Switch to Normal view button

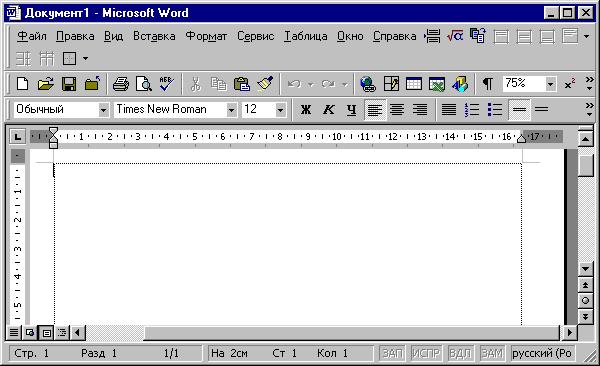point(14,332)
